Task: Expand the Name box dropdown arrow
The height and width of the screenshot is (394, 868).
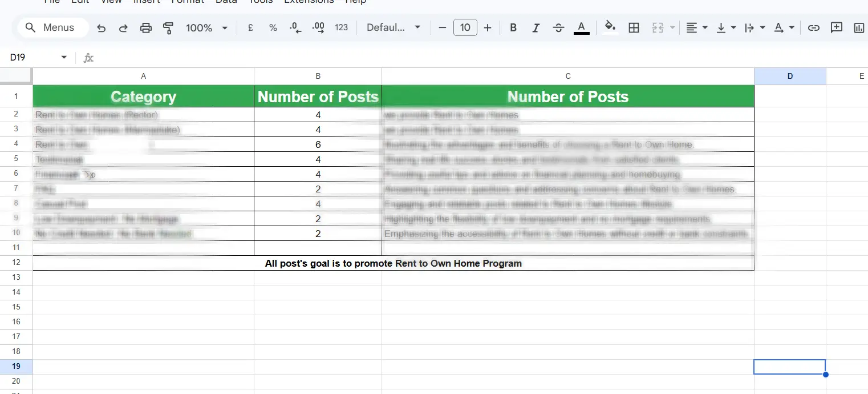Action: tap(64, 57)
